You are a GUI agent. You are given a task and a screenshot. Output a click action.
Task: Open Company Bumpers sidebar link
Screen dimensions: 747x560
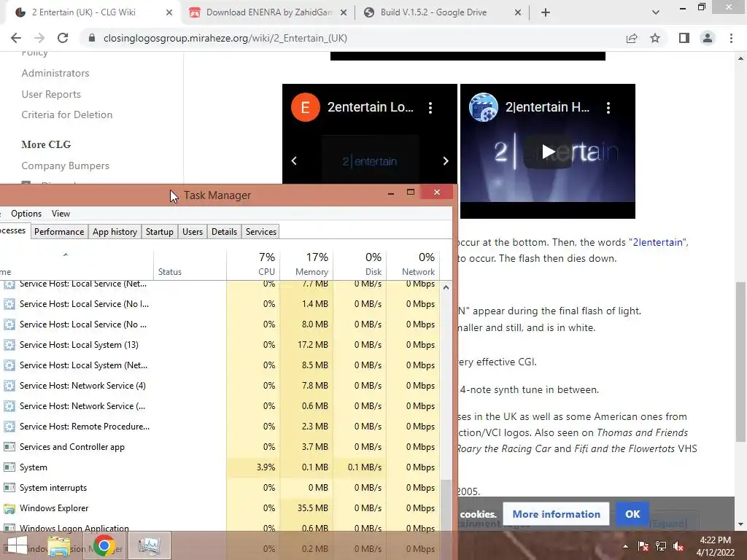tap(65, 166)
